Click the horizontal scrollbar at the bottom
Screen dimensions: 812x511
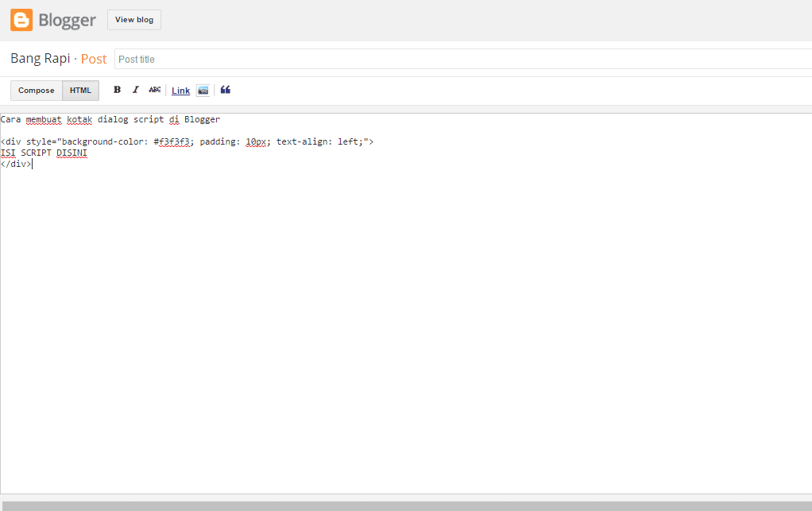407,505
